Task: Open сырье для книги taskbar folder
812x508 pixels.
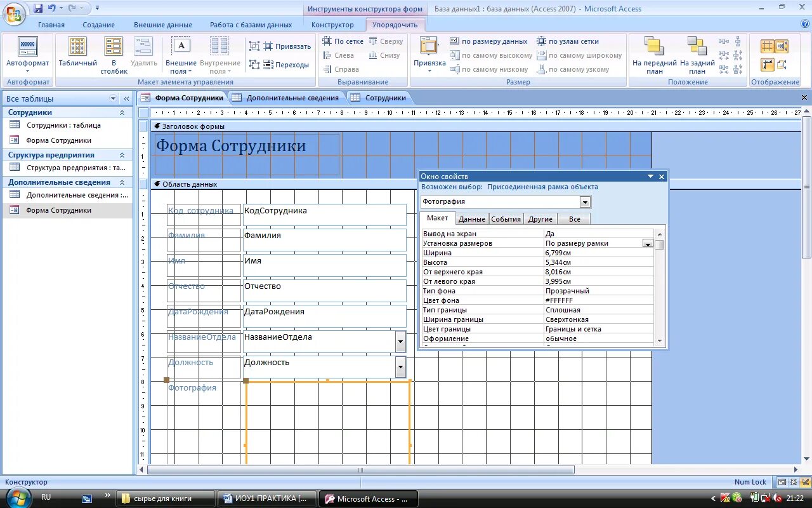Action: (167, 498)
